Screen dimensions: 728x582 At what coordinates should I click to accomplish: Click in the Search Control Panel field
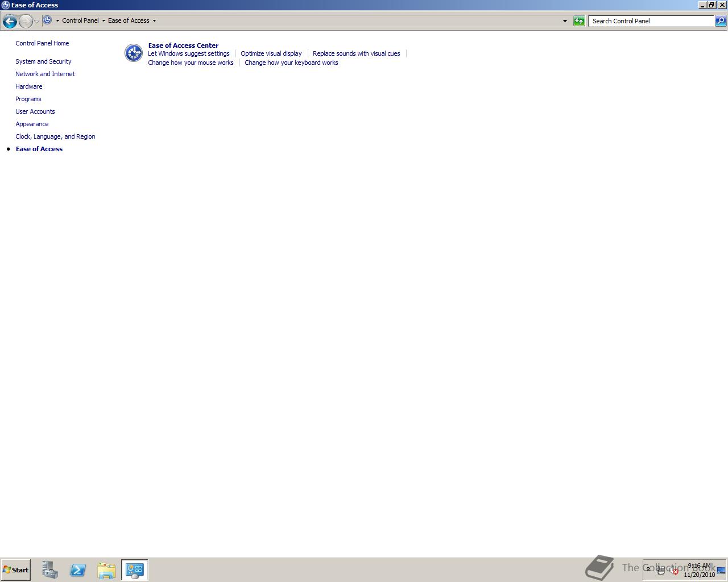click(651, 21)
